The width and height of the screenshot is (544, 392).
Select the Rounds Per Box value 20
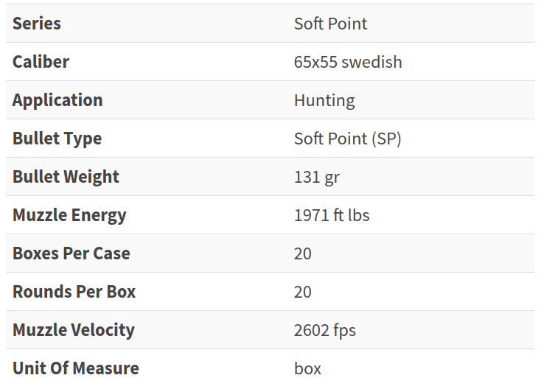pos(303,292)
